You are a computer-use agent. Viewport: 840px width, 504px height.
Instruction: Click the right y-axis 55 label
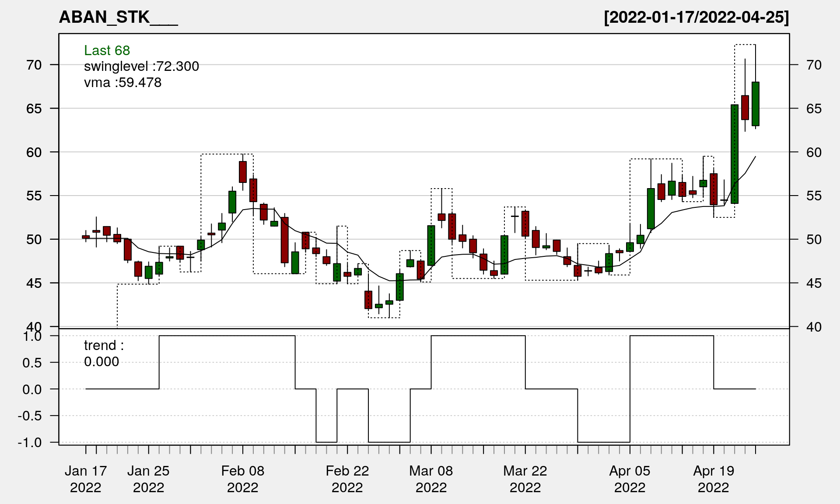click(x=814, y=196)
